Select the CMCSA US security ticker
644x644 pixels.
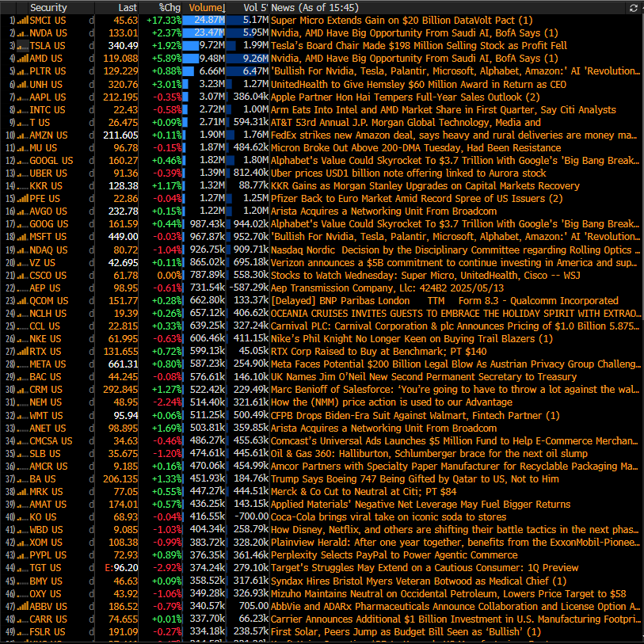51,441
